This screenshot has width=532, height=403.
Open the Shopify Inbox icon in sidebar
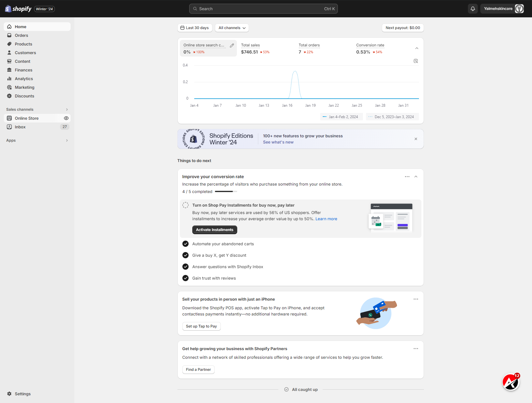(9, 127)
